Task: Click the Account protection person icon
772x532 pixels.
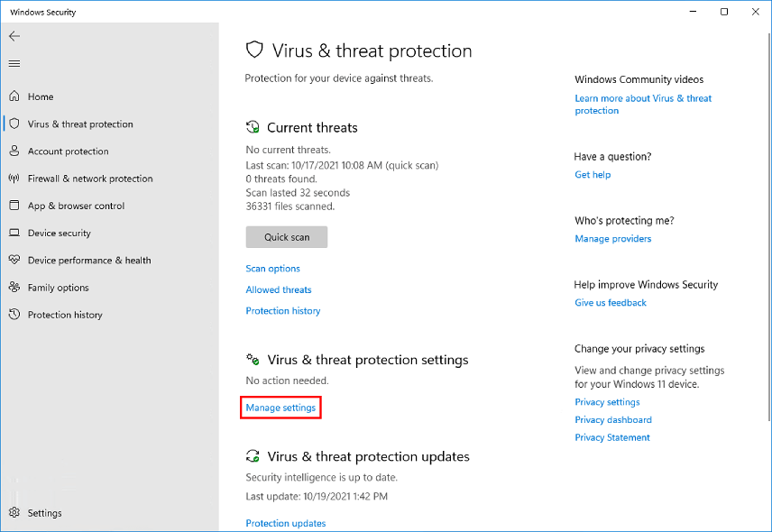Action: pos(14,151)
